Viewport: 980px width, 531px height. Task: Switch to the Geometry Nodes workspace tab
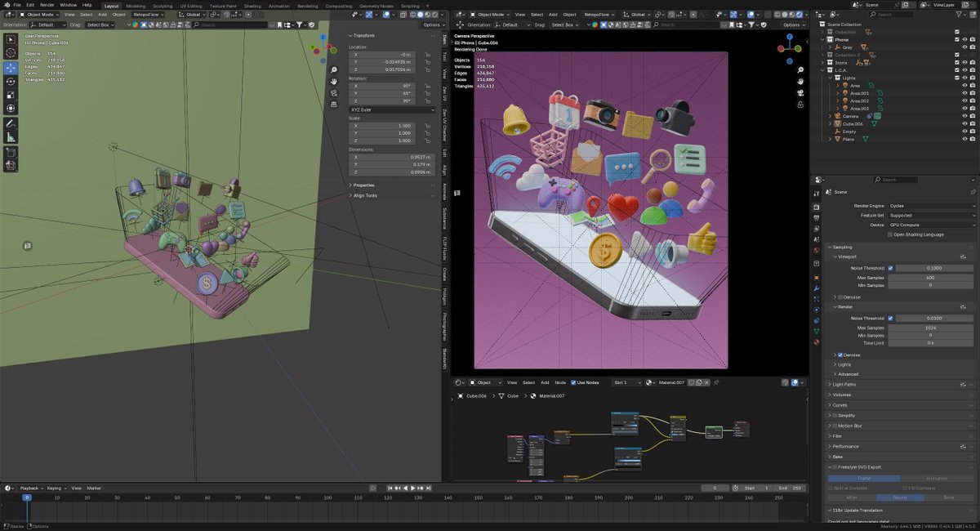pos(376,6)
